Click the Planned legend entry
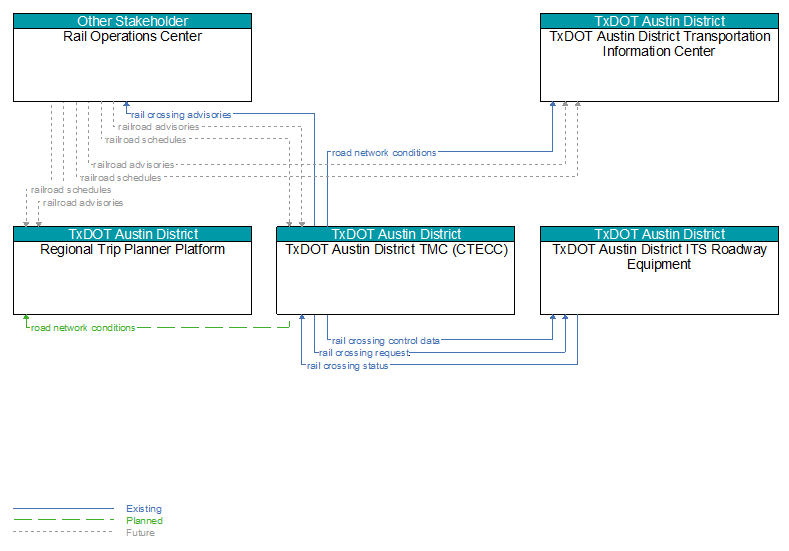 144,521
